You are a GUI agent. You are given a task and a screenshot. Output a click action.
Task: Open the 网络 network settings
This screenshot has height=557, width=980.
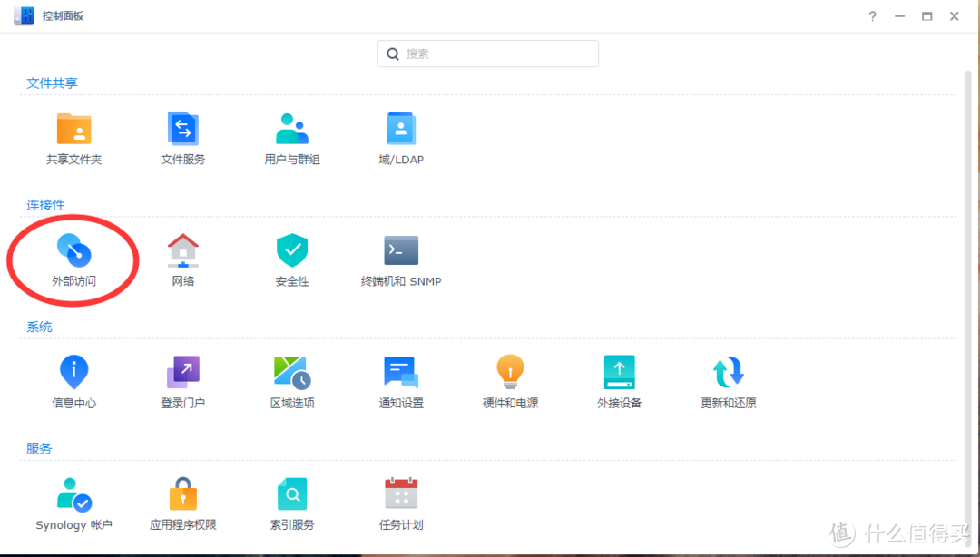(182, 250)
